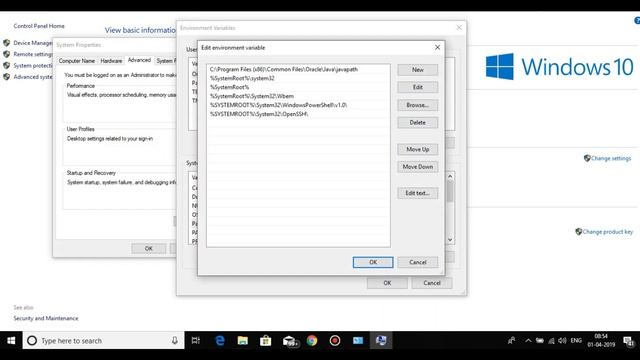This screenshot has height=360, width=640.
Task: Click the volume speaker icon in tray
Action: [x=562, y=340]
